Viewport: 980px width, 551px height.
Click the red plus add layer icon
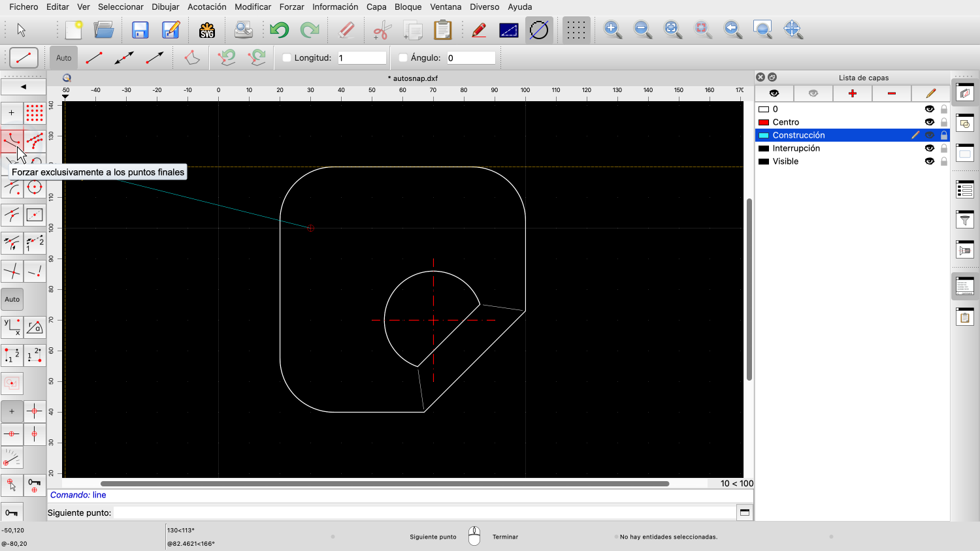[x=852, y=93]
